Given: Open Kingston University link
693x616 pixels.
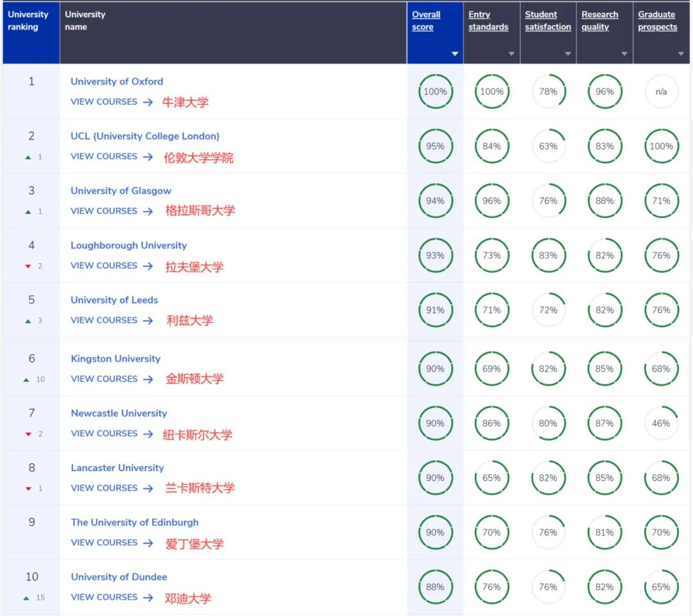Looking at the screenshot, I should click(x=116, y=359).
